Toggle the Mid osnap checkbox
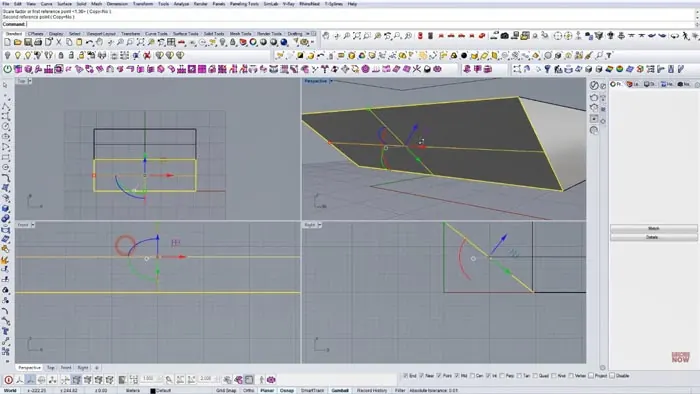Screen dimensions: 700x394 457,376
